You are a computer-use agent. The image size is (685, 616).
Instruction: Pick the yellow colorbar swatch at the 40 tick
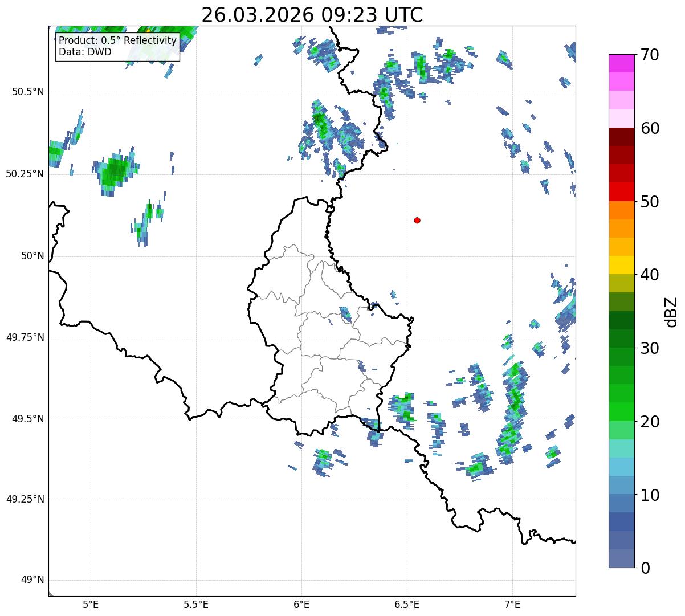(x=622, y=266)
